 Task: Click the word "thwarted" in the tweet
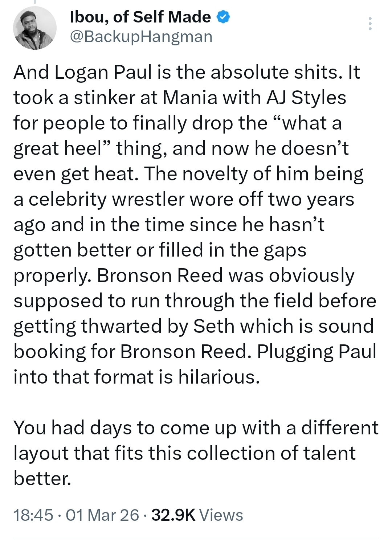click(x=121, y=326)
